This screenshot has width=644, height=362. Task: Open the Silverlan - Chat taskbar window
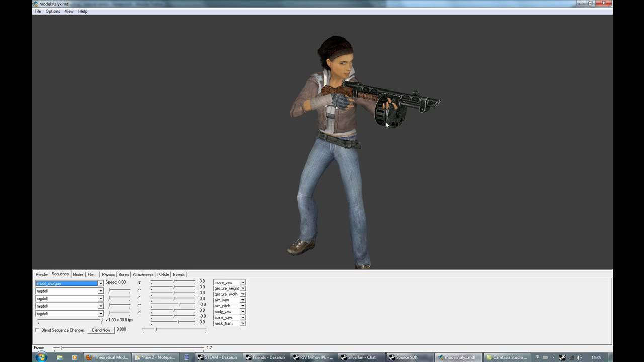pyautogui.click(x=362, y=357)
